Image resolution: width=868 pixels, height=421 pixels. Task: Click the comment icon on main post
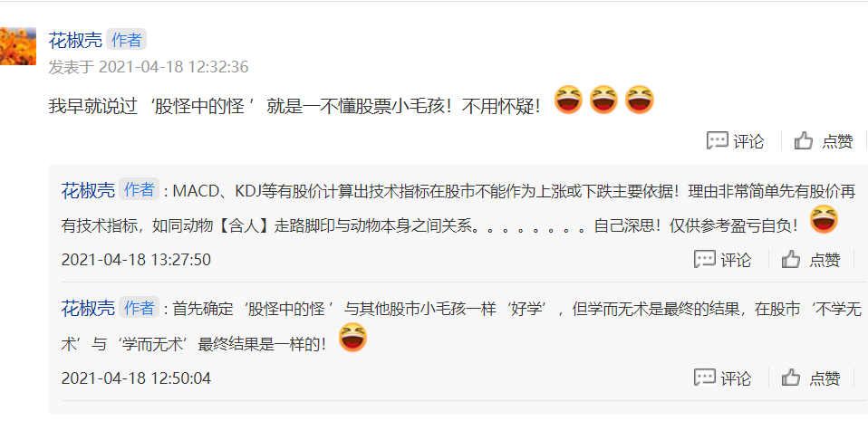click(717, 141)
